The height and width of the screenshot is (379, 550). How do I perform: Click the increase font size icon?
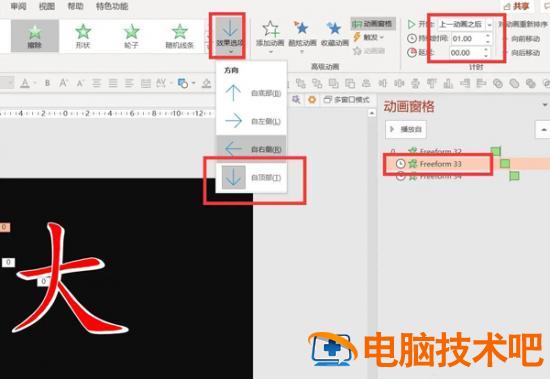coord(63,83)
